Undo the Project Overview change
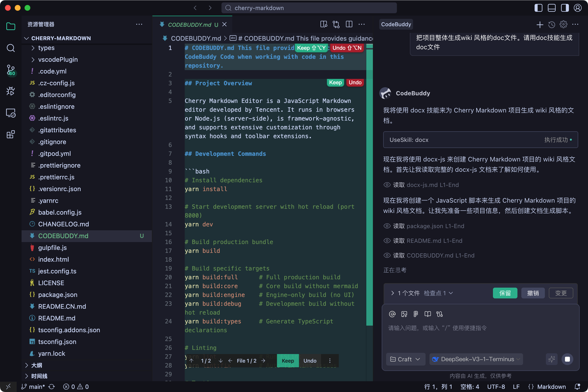Screen dimensions: 588x392 (x=355, y=83)
